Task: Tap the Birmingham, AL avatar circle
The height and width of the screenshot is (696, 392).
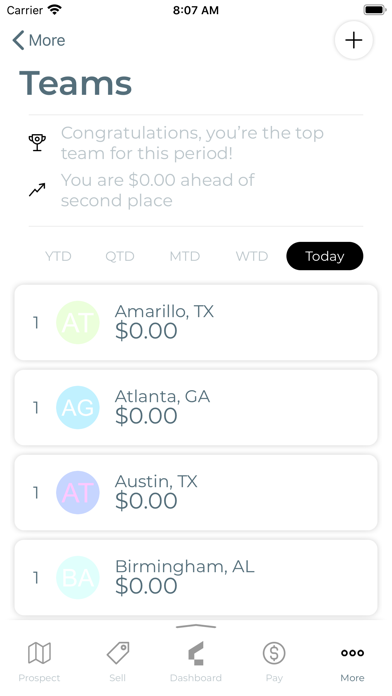Action: pyautogui.click(x=78, y=577)
